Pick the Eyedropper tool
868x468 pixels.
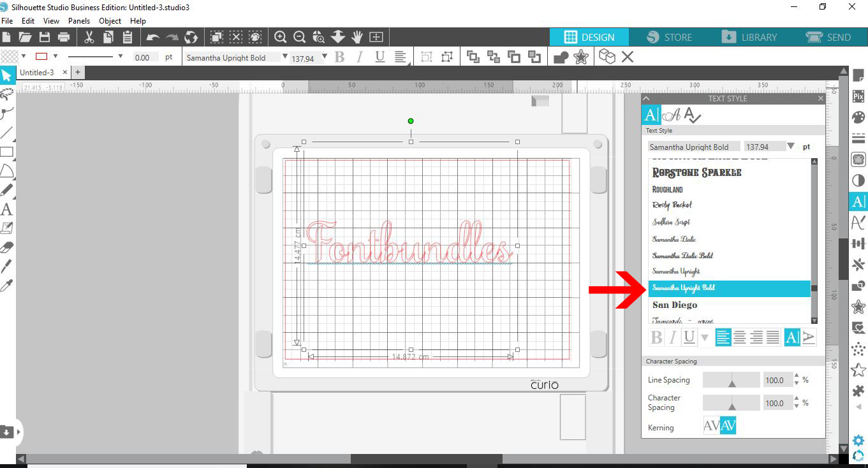[6, 286]
